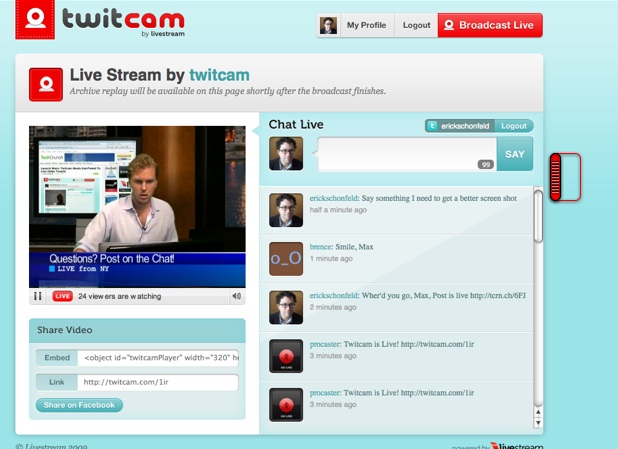Click avatar on 'Say something' chat message

click(x=286, y=210)
